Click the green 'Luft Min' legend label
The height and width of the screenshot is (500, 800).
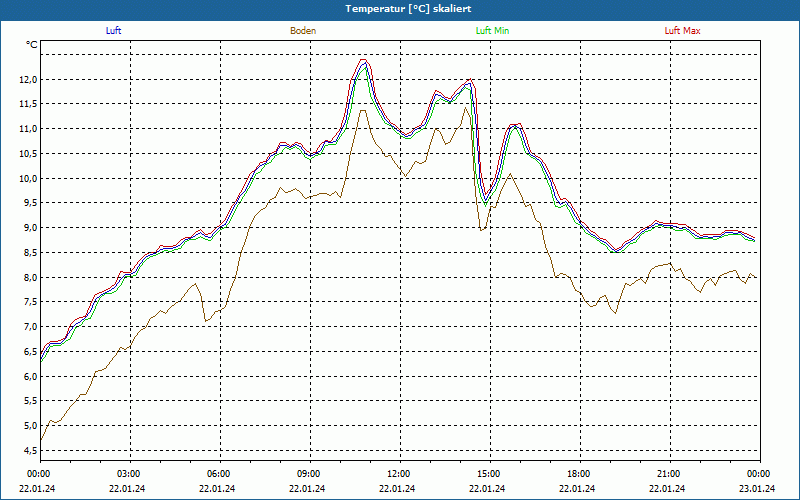(492, 31)
